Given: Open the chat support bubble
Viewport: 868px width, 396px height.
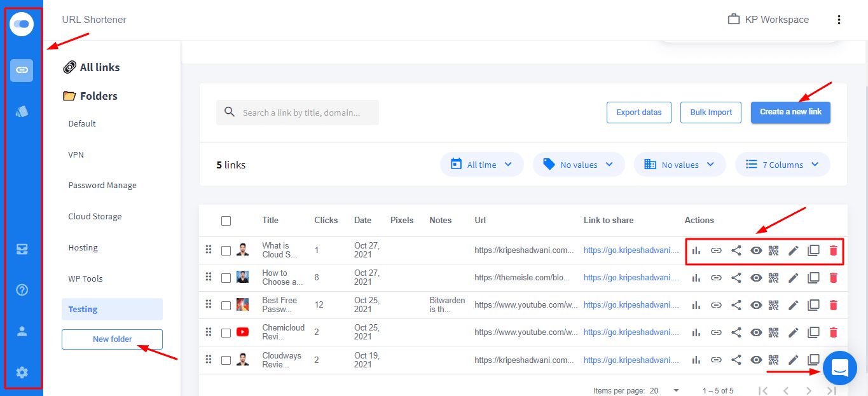Looking at the screenshot, I should [839, 367].
